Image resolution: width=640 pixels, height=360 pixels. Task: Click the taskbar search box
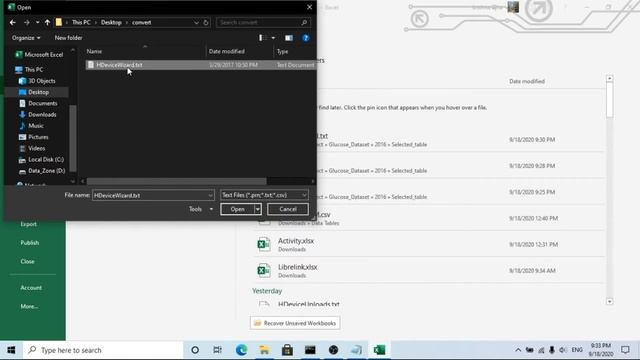[103, 350]
